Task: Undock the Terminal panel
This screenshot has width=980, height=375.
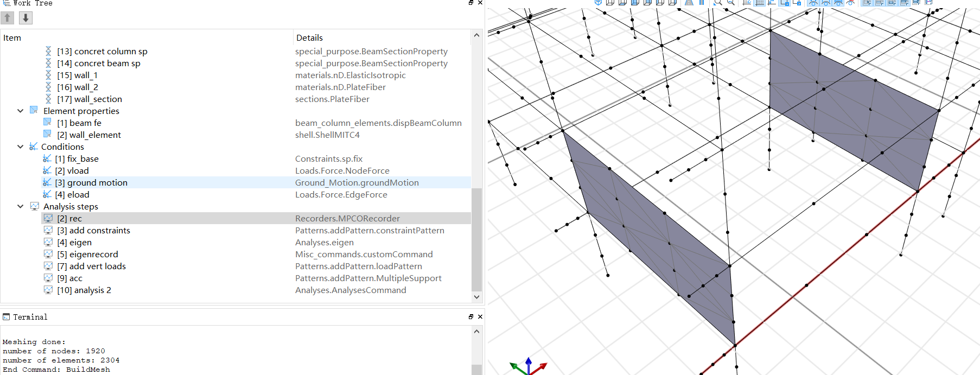Action: coord(471,316)
